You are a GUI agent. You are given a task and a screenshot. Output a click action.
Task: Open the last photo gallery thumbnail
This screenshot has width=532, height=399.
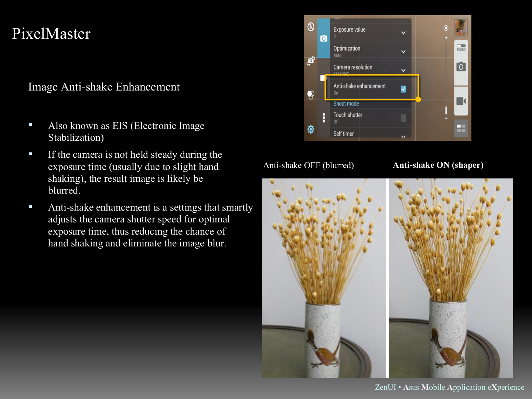[461, 27]
